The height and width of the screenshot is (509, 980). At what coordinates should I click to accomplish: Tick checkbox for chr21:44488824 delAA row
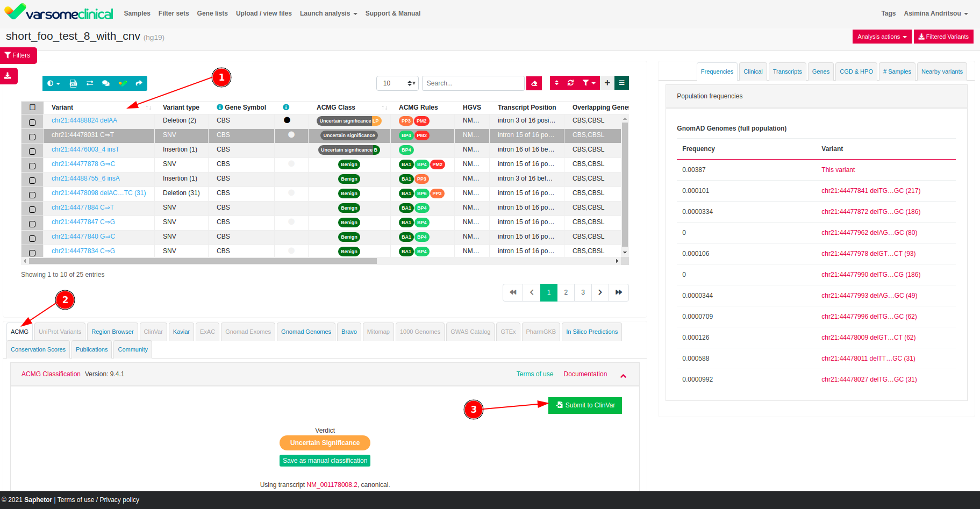point(32,123)
